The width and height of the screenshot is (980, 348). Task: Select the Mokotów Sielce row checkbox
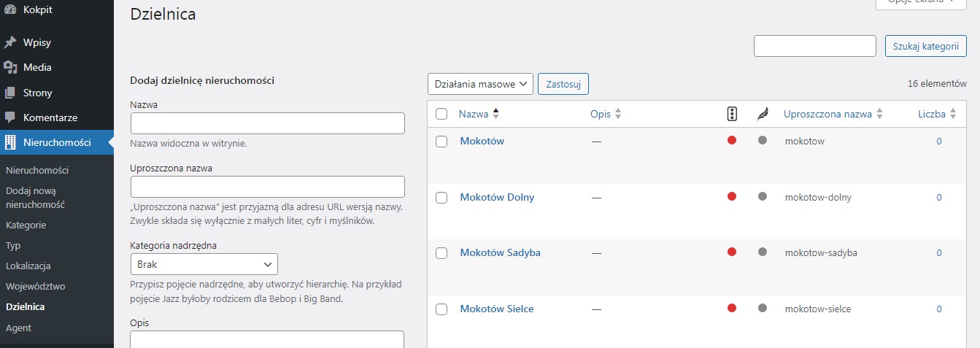pyautogui.click(x=441, y=309)
